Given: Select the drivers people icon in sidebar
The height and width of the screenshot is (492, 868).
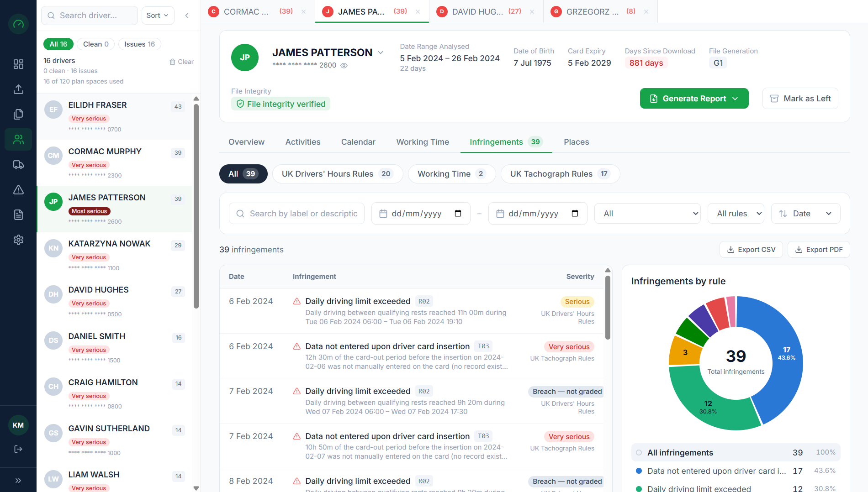Looking at the screenshot, I should click(x=18, y=139).
